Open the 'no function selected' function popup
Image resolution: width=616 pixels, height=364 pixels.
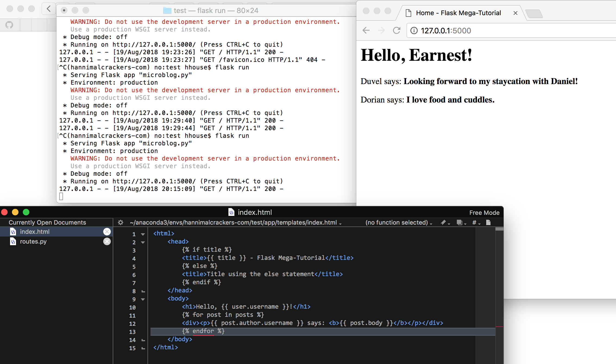[399, 223]
